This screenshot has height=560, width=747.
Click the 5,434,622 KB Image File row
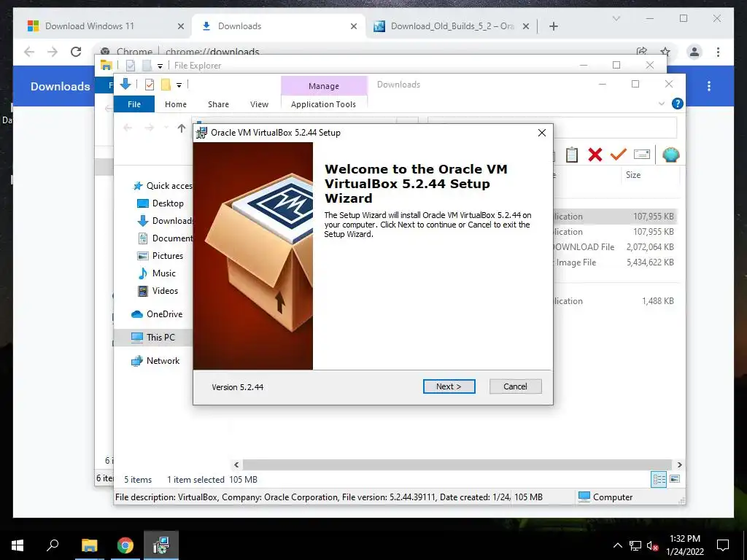point(616,262)
